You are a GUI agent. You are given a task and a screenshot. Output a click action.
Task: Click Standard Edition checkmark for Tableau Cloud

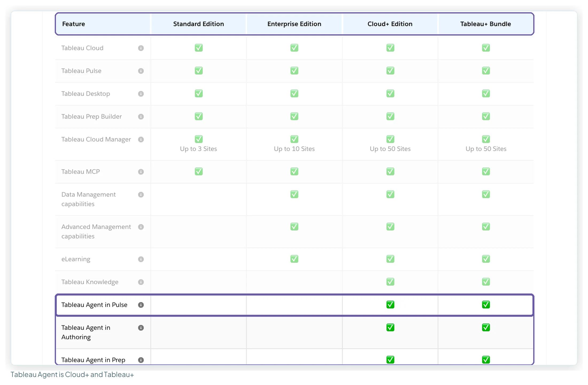click(x=199, y=48)
